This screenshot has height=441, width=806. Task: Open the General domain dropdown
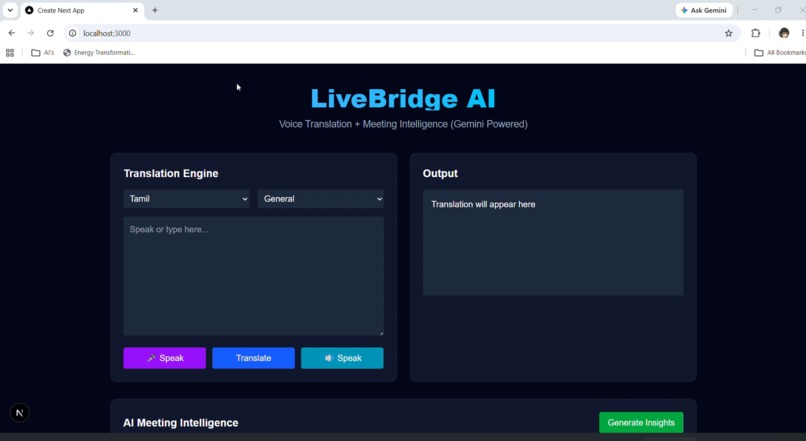pyautogui.click(x=321, y=199)
